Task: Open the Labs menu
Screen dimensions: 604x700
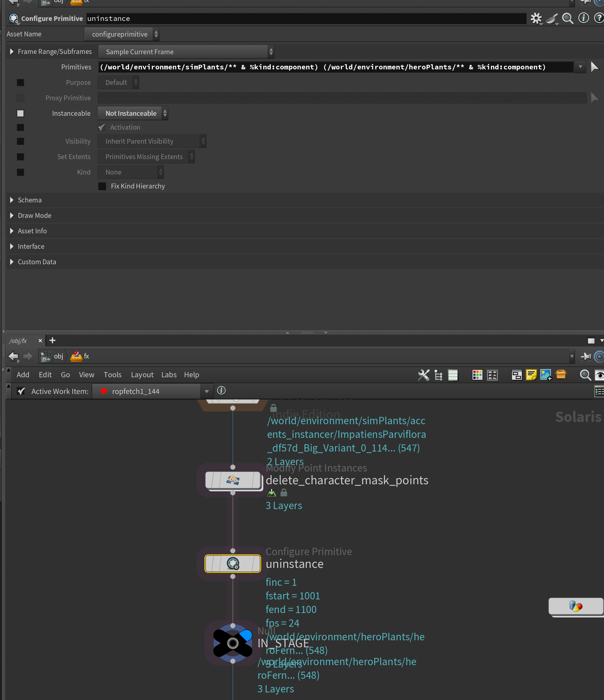Action: (x=169, y=375)
